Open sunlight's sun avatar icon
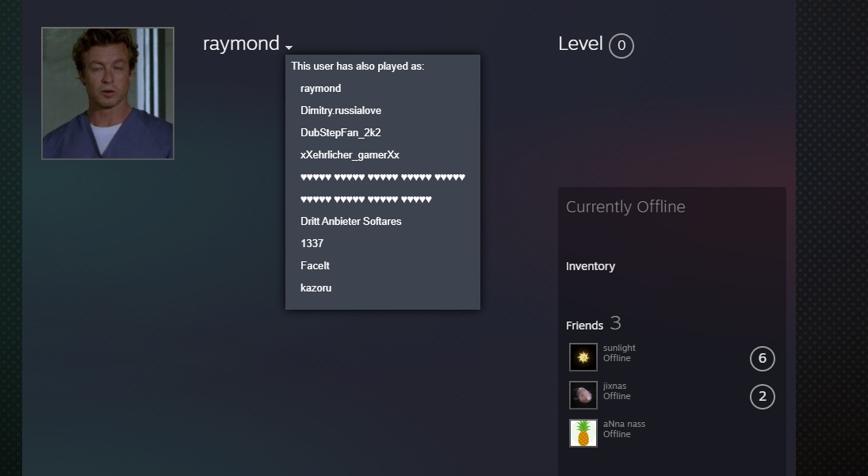This screenshot has height=476, width=868. click(583, 357)
